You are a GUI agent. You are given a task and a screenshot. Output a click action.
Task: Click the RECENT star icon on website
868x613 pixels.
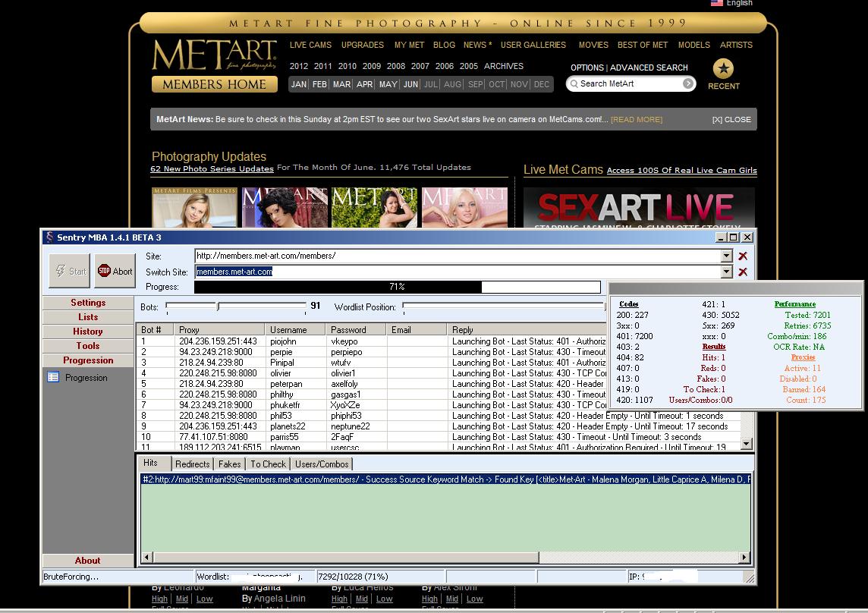(x=723, y=69)
